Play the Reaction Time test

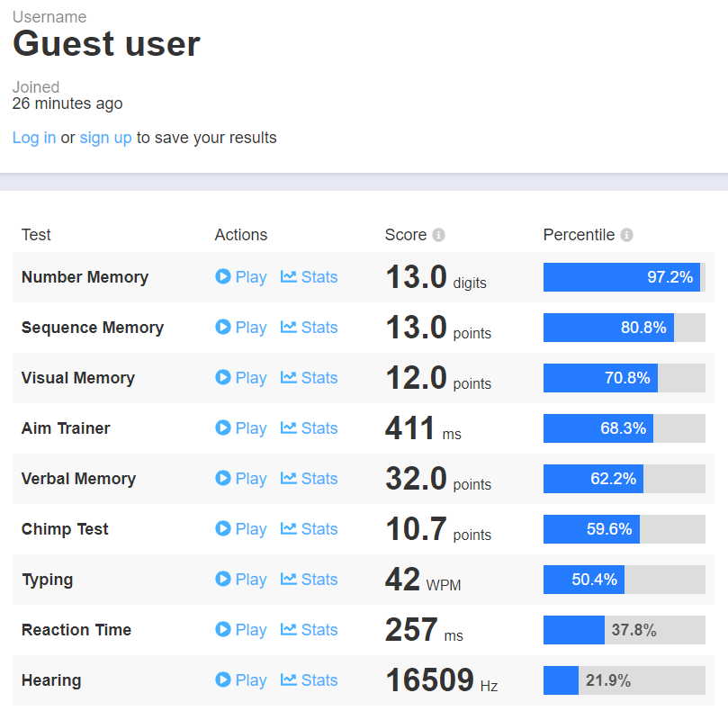pos(241,630)
